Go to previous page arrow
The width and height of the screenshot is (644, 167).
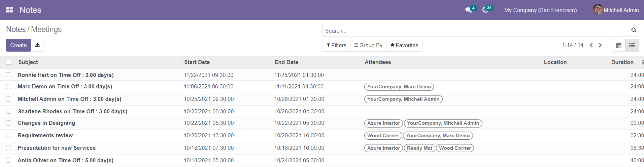pos(591,45)
